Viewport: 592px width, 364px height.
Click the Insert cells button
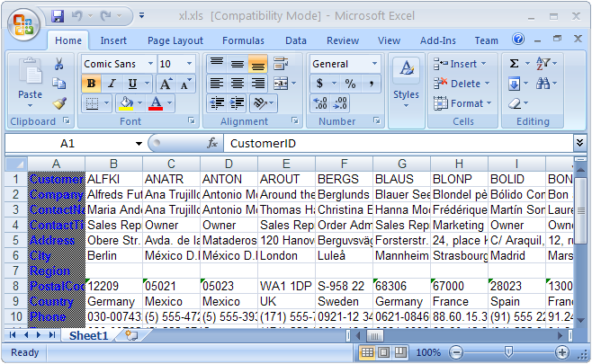click(459, 64)
